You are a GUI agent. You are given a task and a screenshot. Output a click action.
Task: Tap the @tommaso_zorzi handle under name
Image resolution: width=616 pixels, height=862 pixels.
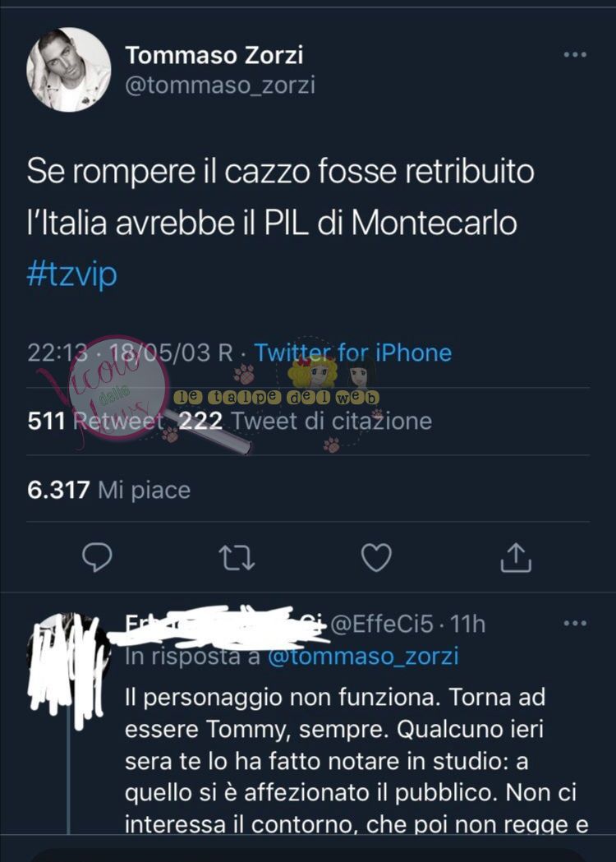[220, 85]
